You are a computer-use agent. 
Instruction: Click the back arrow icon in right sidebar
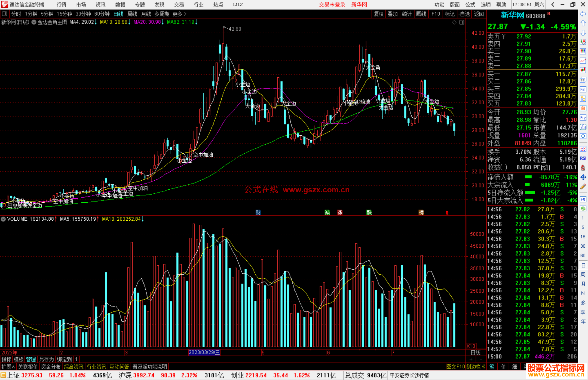point(583,14)
